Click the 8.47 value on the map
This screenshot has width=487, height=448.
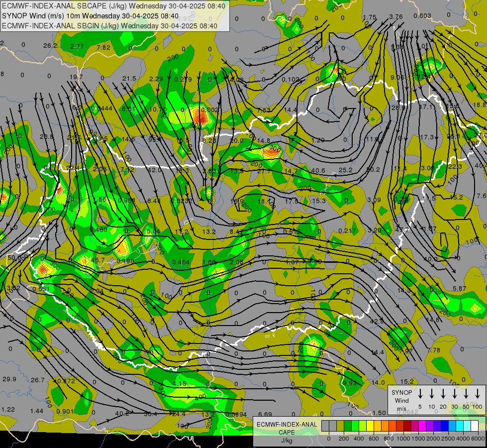point(237,231)
